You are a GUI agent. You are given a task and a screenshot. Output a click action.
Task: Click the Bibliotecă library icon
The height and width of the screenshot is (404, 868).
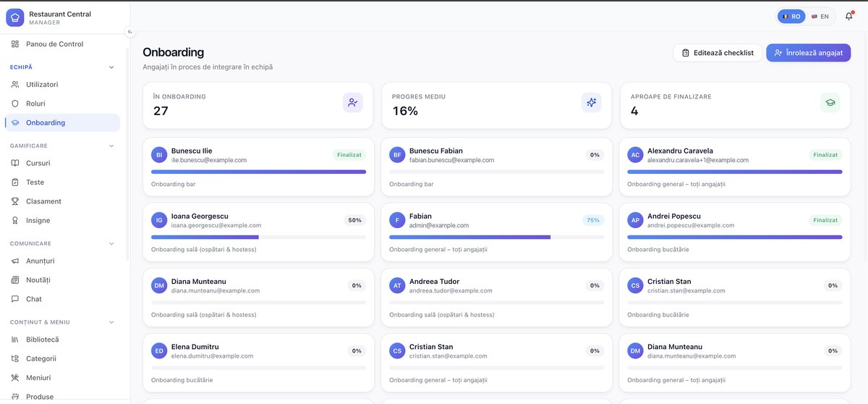pyautogui.click(x=15, y=340)
